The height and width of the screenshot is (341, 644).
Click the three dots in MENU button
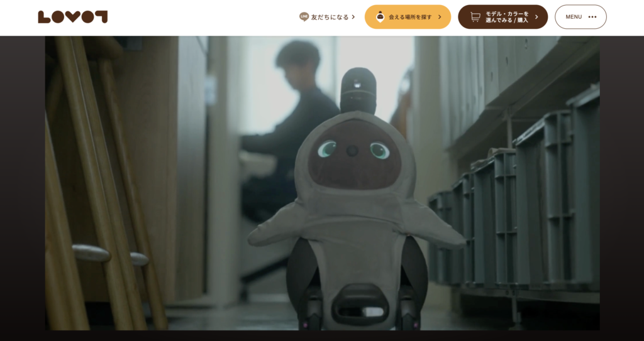coord(592,17)
